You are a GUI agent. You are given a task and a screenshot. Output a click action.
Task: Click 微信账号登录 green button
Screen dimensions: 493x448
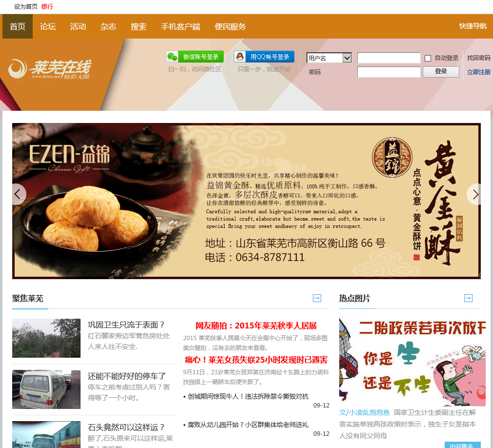pyautogui.click(x=195, y=57)
